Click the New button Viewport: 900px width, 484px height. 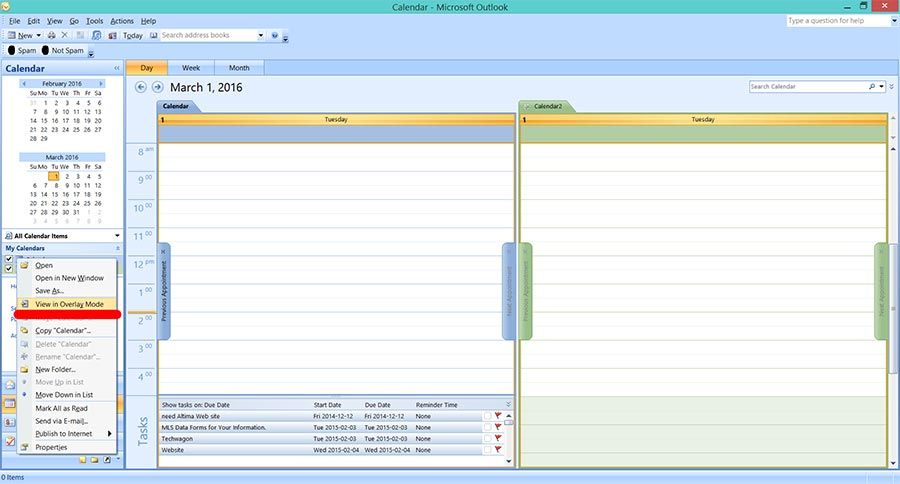pos(21,36)
